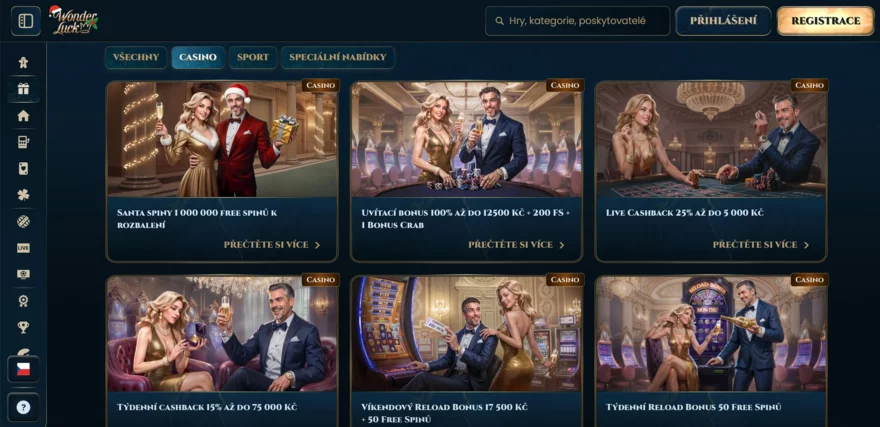Toggle the sidebar menu panel icon
This screenshot has width=880, height=427.
[26, 21]
